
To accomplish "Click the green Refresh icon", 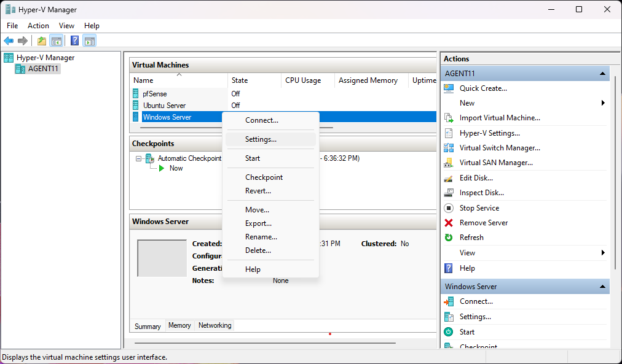I will [x=449, y=238].
